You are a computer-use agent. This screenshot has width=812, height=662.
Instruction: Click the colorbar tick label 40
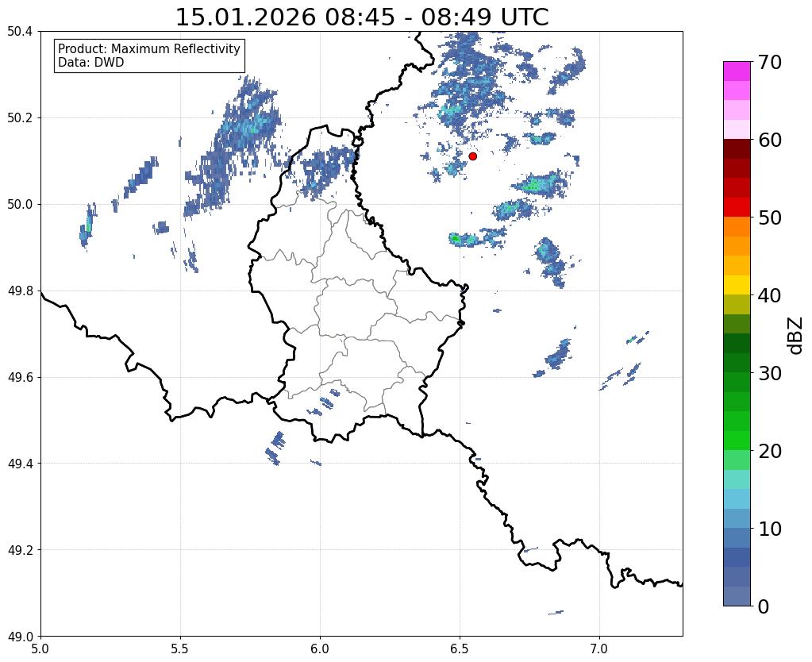coord(770,295)
